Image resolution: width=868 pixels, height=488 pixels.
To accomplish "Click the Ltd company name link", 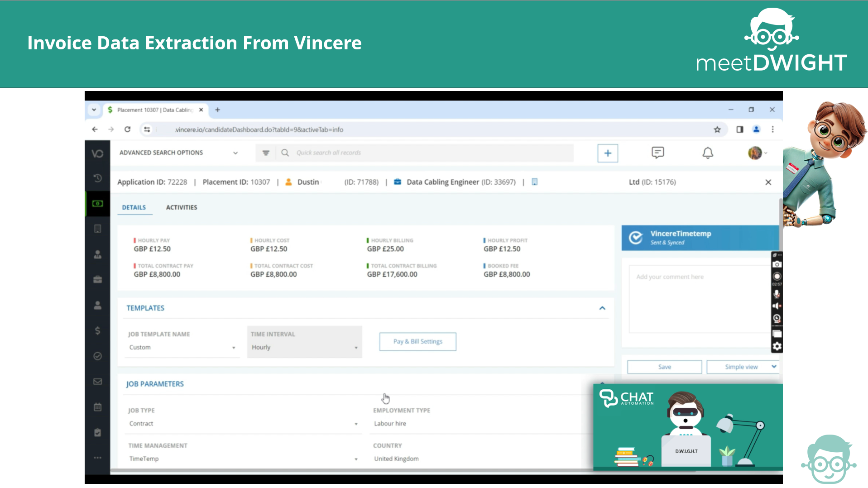I will coord(634,182).
